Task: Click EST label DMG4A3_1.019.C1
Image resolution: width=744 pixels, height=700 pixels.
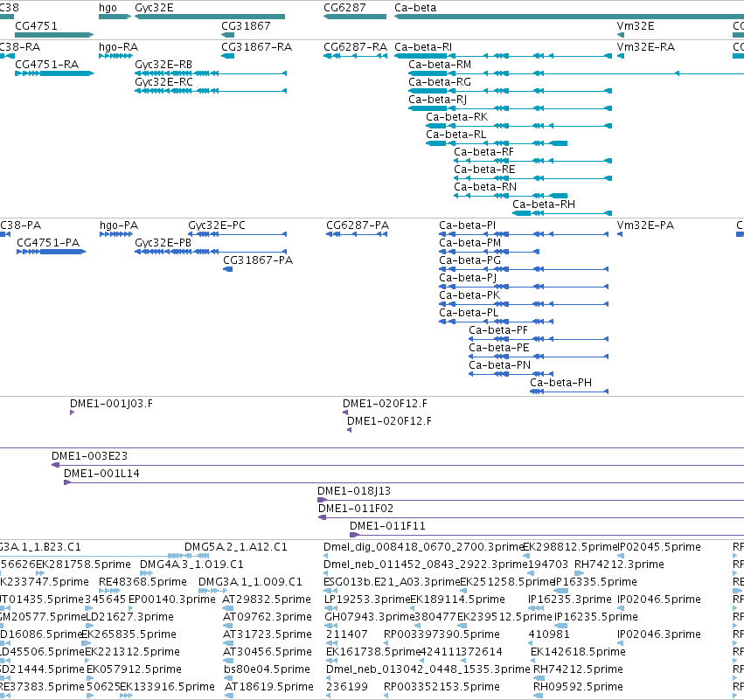Action: pos(191,565)
